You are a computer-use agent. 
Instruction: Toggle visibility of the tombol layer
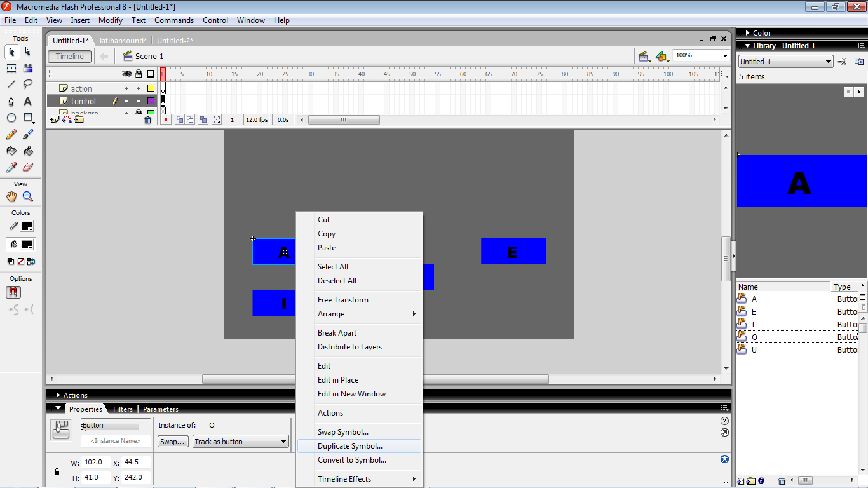[126, 101]
